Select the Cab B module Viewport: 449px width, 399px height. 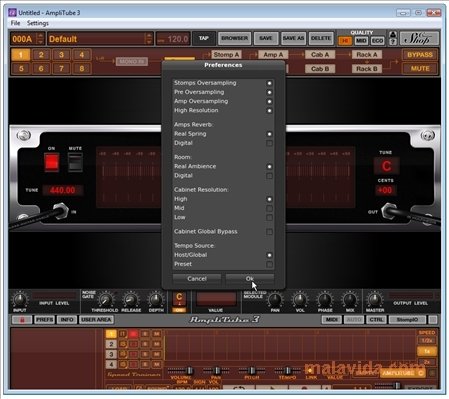tap(320, 69)
